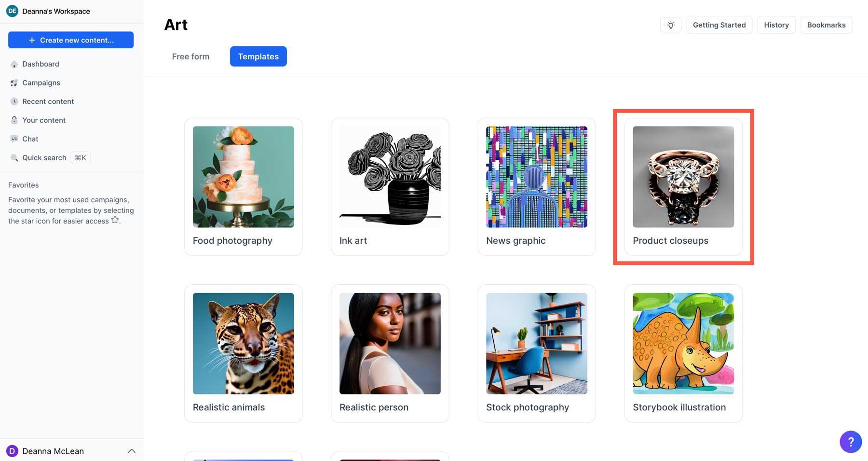Choose the Food photography template
Viewport: 868px width, 461px height.
pyautogui.click(x=243, y=186)
